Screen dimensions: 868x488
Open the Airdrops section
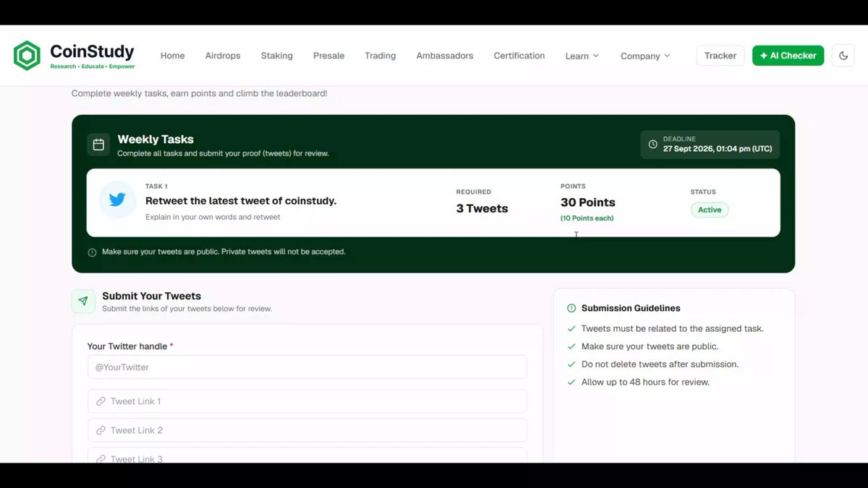click(223, 56)
